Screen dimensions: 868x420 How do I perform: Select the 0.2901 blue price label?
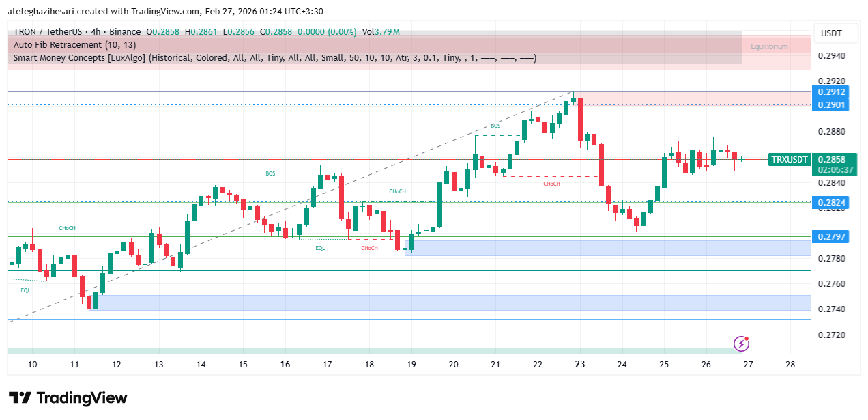point(830,104)
